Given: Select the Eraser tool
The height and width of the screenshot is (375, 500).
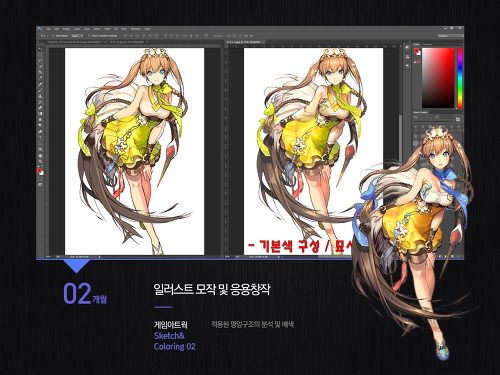Looking at the screenshot, I should click(40, 107).
